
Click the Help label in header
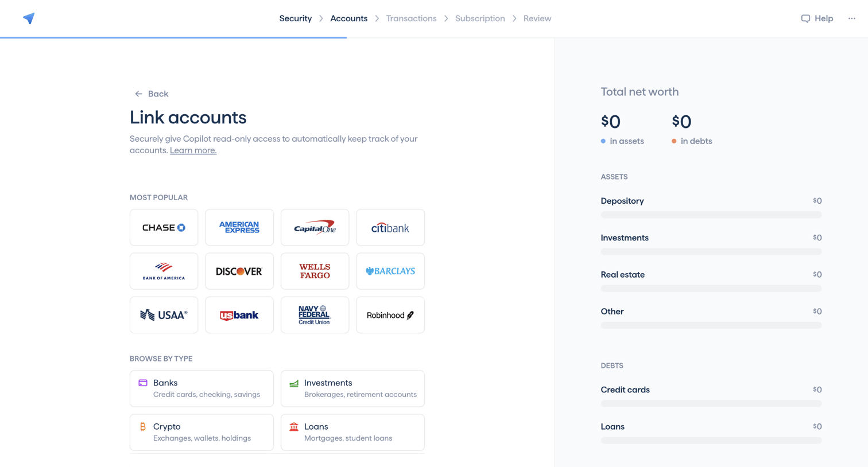(824, 18)
